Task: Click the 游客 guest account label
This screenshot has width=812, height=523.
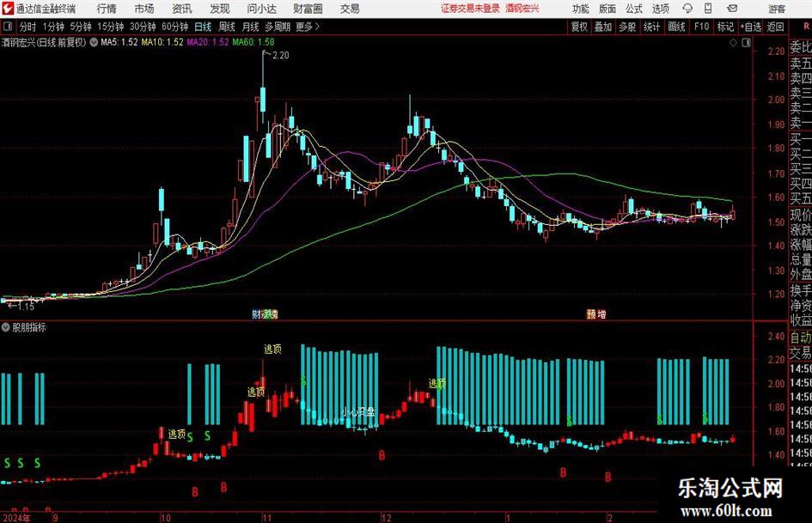Action: pos(777,9)
